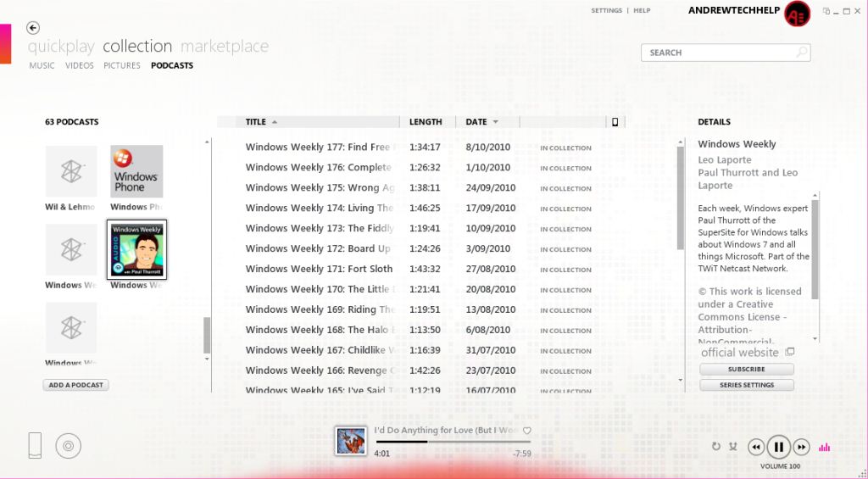Image resolution: width=868 pixels, height=479 pixels.
Task: Toggle shuffle playback
Action: click(x=733, y=446)
